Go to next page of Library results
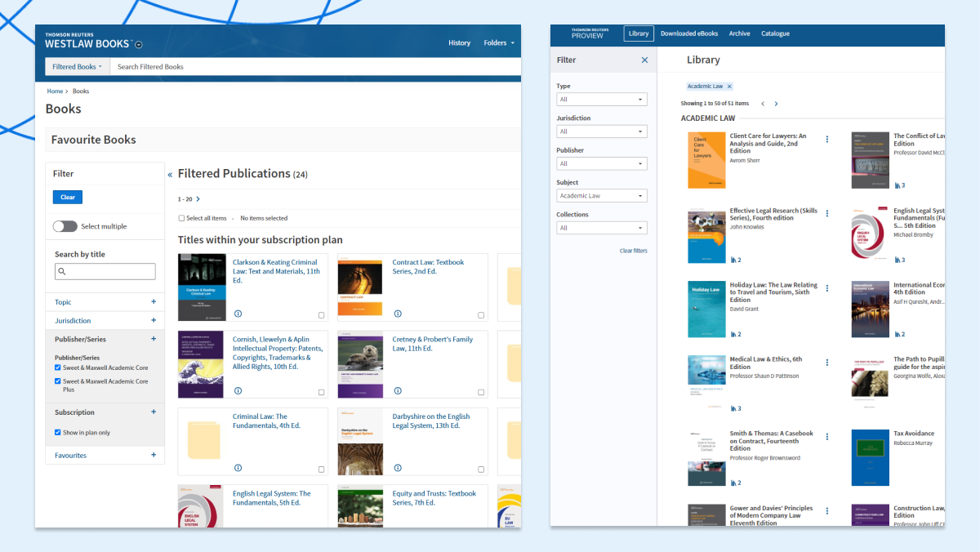The image size is (980, 552). coord(776,104)
